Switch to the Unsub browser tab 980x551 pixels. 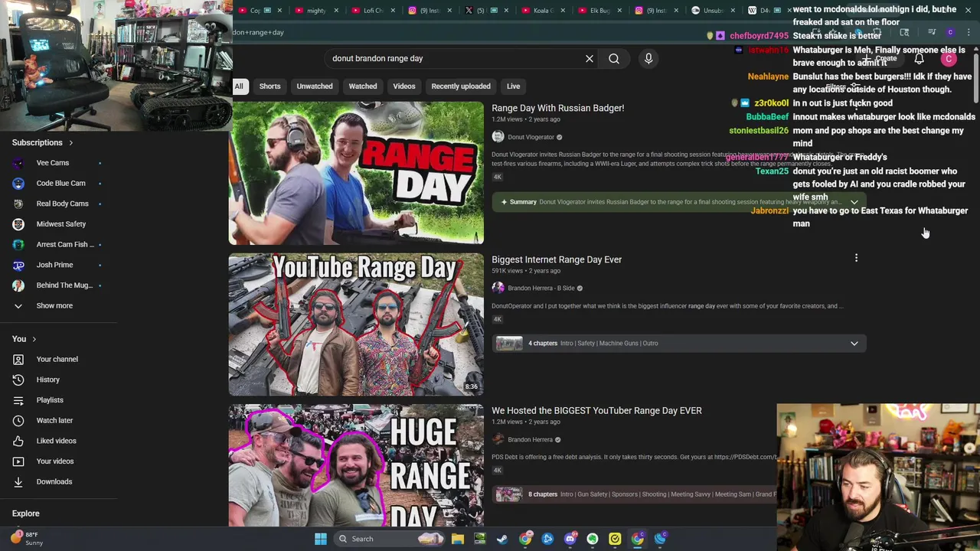tap(711, 11)
